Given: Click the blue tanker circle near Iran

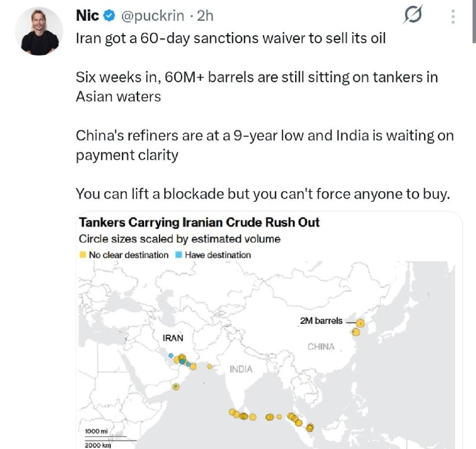Looking at the screenshot, I should (x=171, y=356).
